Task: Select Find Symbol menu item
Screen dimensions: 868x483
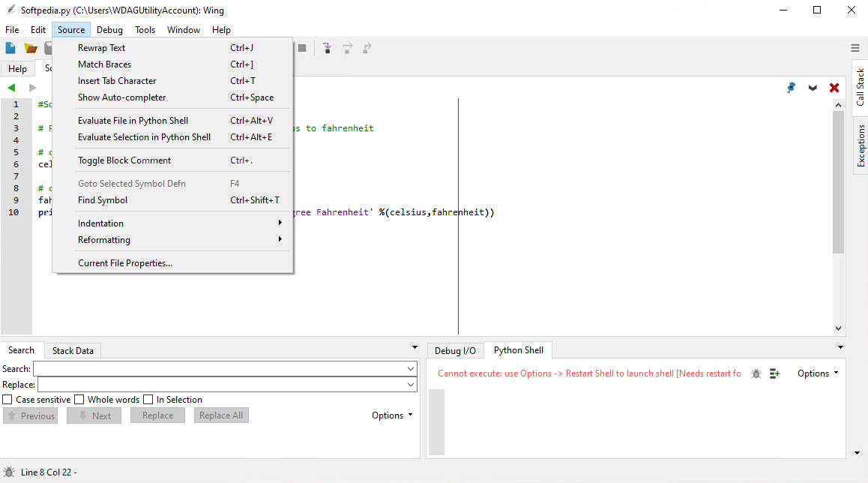Action: click(x=172, y=200)
